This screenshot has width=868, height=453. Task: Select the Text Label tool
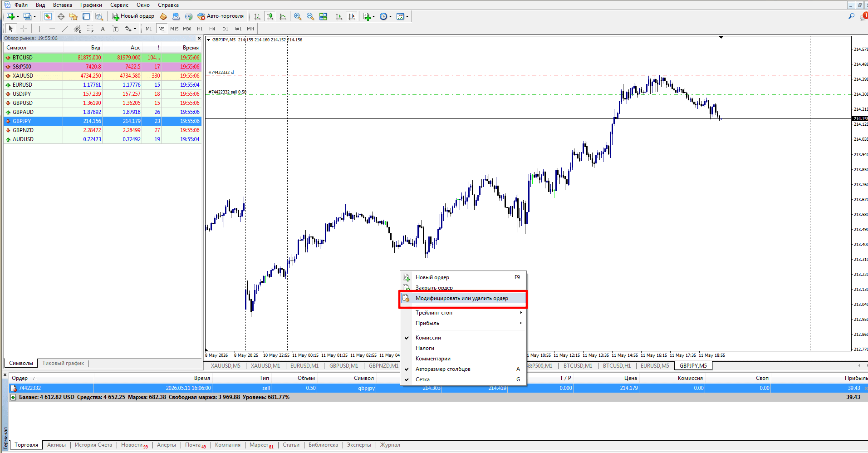pos(116,29)
